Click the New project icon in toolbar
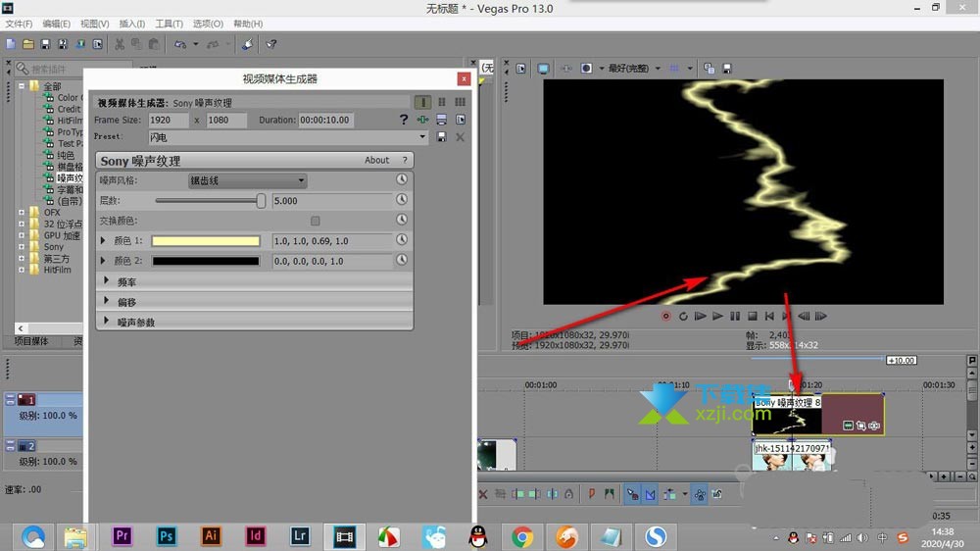Screen dimensions: 980x551 pyautogui.click(x=11, y=44)
